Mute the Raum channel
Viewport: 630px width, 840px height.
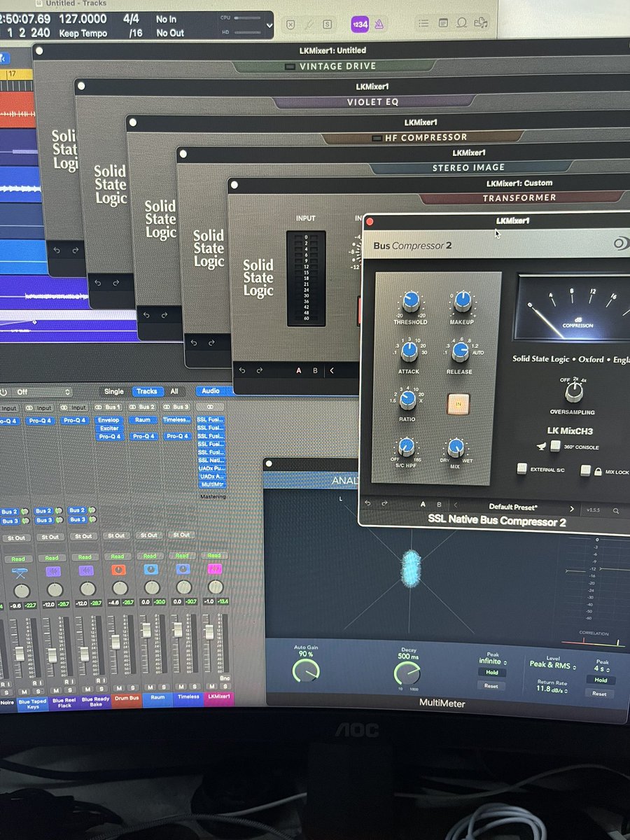(x=150, y=688)
